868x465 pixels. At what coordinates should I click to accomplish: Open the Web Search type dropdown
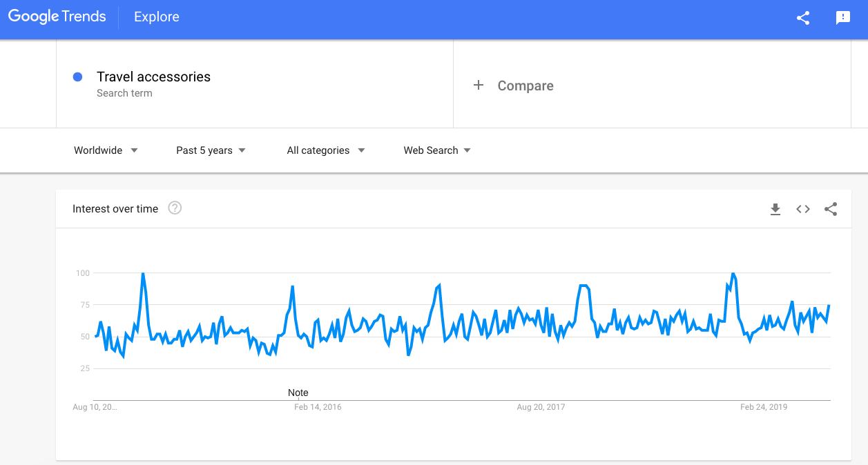click(437, 150)
